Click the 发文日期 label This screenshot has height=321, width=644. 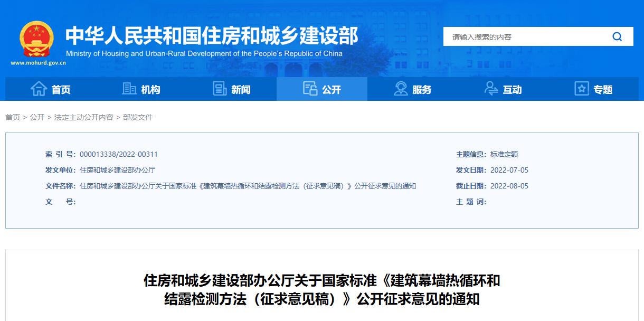(x=471, y=170)
